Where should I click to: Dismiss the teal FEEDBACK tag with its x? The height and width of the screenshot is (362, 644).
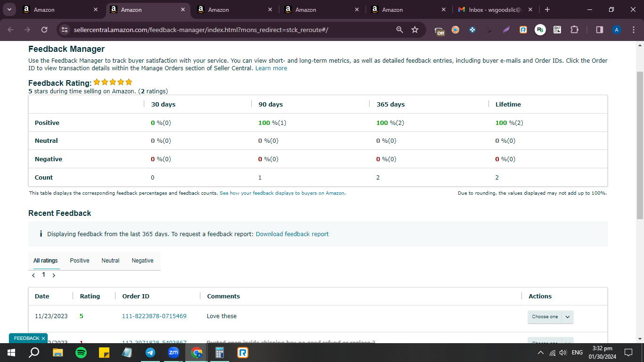[43, 338]
